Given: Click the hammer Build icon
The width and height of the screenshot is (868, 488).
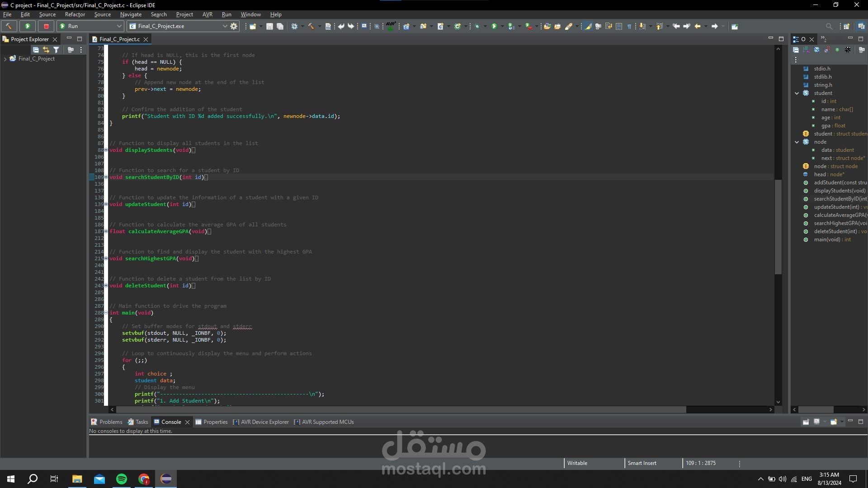Looking at the screenshot, I should 9,26.
